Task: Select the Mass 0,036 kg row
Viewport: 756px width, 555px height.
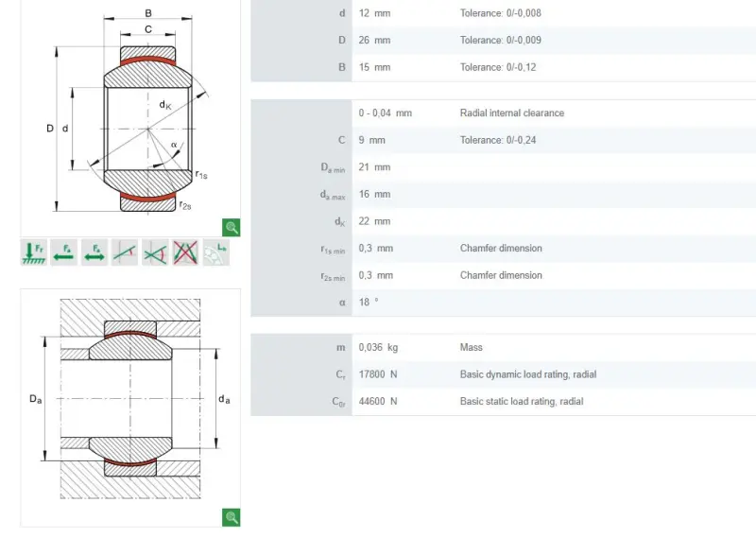Action: pos(504,347)
